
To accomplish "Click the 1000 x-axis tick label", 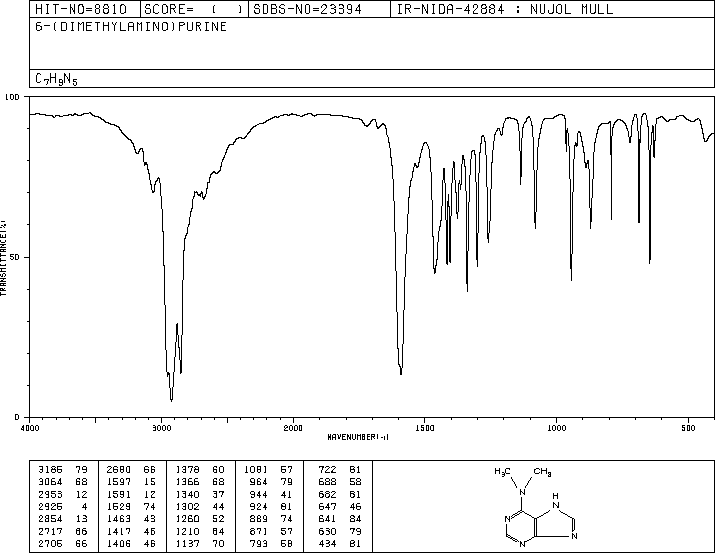I will pyautogui.click(x=556, y=428).
